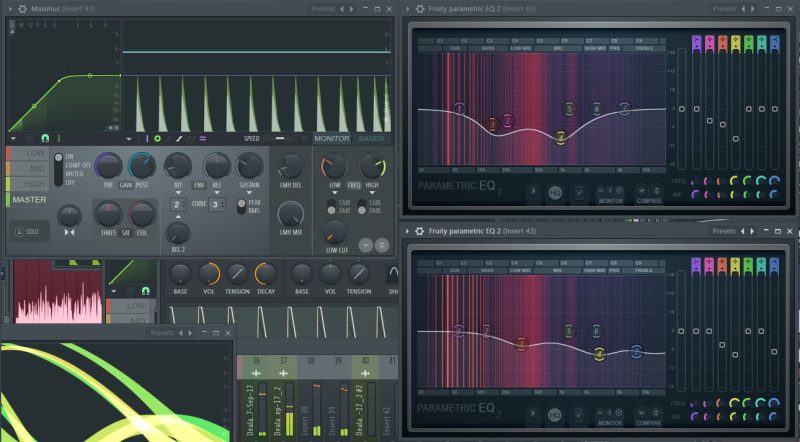800x442 pixels.
Task: Open dropdown arrow under LOW frequency knob
Action: [335, 193]
